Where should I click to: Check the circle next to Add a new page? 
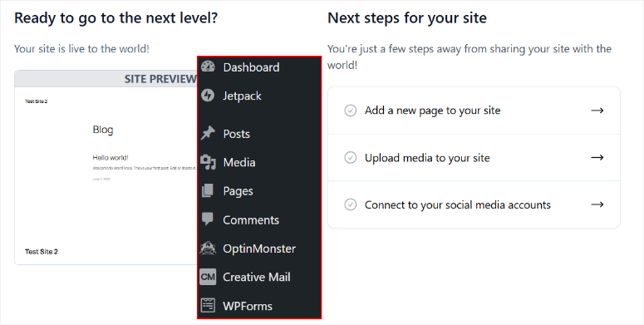[351, 111]
